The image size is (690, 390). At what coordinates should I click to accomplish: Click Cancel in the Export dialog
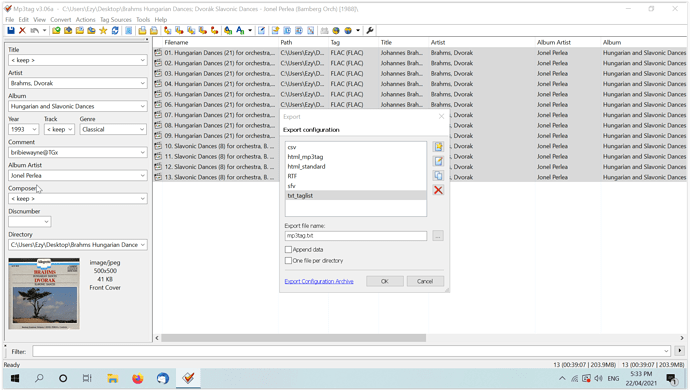coord(425,282)
